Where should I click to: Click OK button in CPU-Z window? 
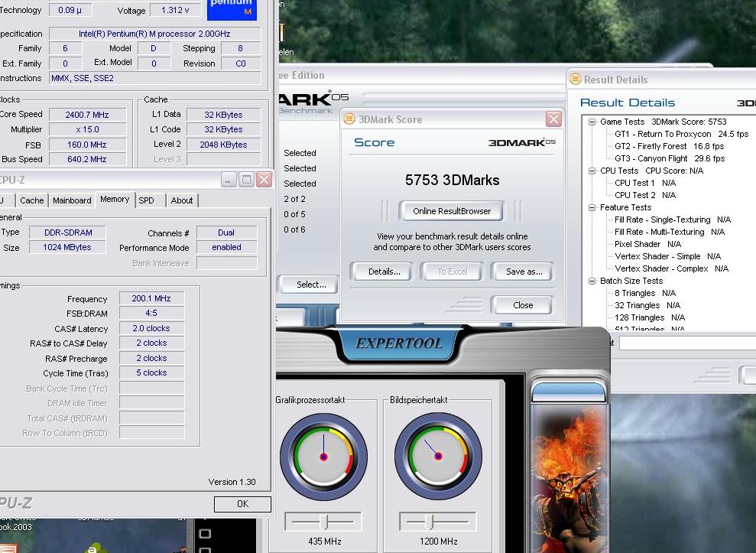(x=242, y=504)
